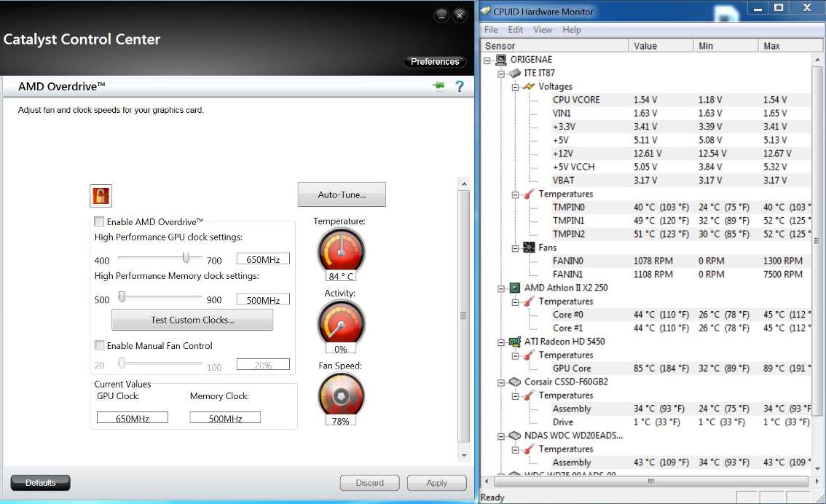Collapse the NDAS WDC WD20EADS node
This screenshot has height=504, width=826.
(x=501, y=436)
